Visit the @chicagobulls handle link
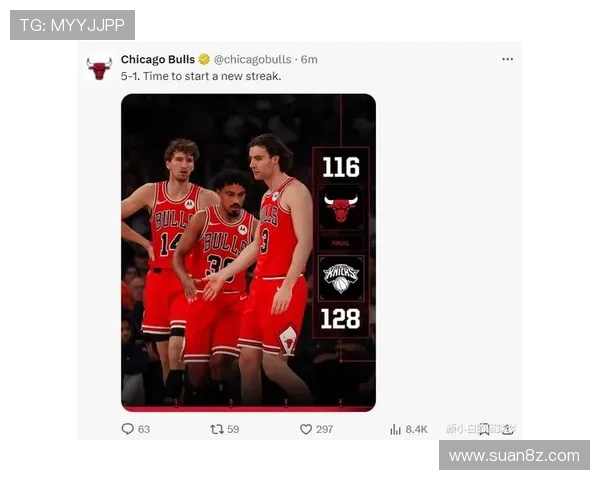Image resolution: width=600 pixels, height=480 pixels. (x=253, y=59)
